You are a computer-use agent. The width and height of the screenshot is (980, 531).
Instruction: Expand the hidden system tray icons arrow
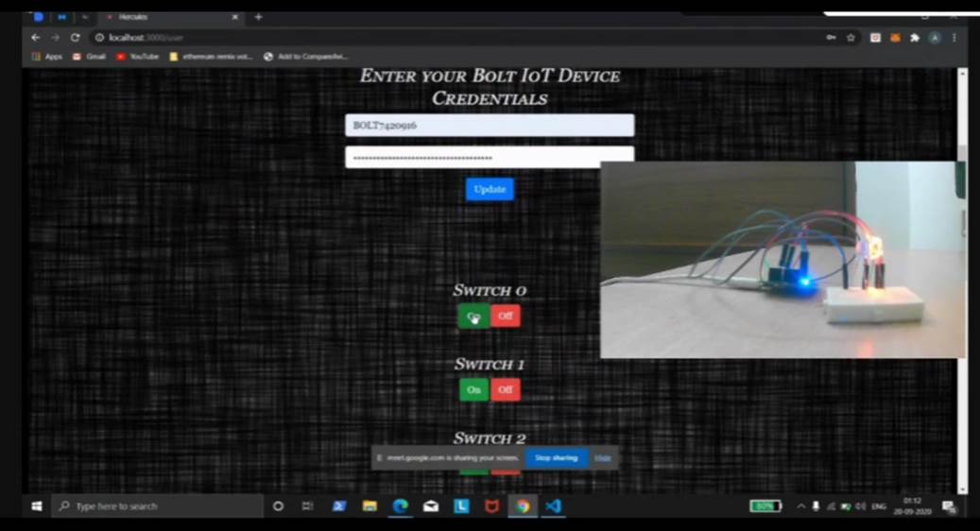click(x=800, y=506)
